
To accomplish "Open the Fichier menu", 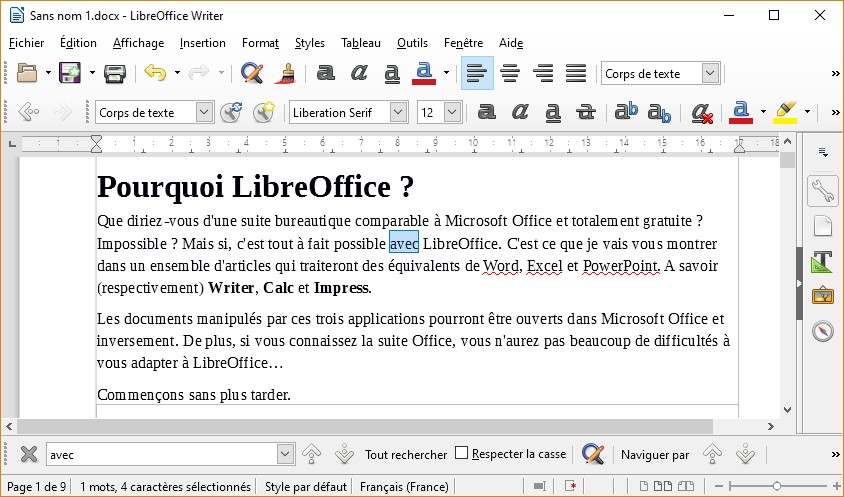I will [26, 43].
